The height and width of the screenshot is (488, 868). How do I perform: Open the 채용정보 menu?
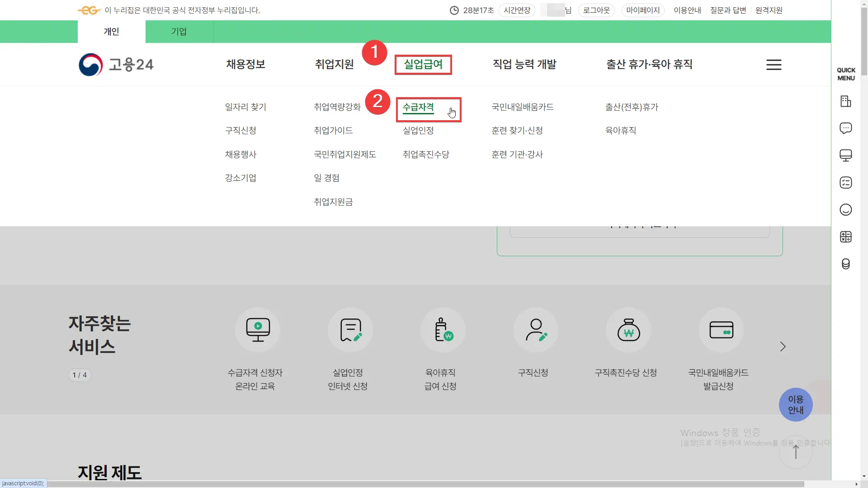[x=245, y=64]
